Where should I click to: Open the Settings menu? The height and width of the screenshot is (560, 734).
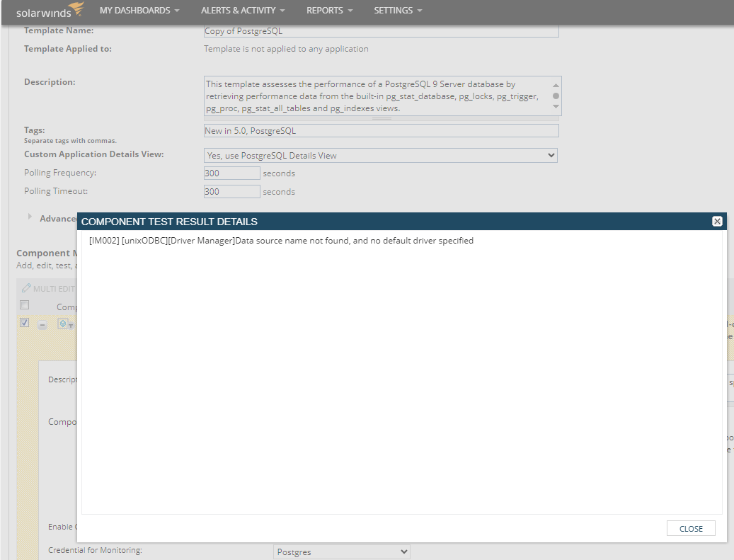pyautogui.click(x=397, y=11)
